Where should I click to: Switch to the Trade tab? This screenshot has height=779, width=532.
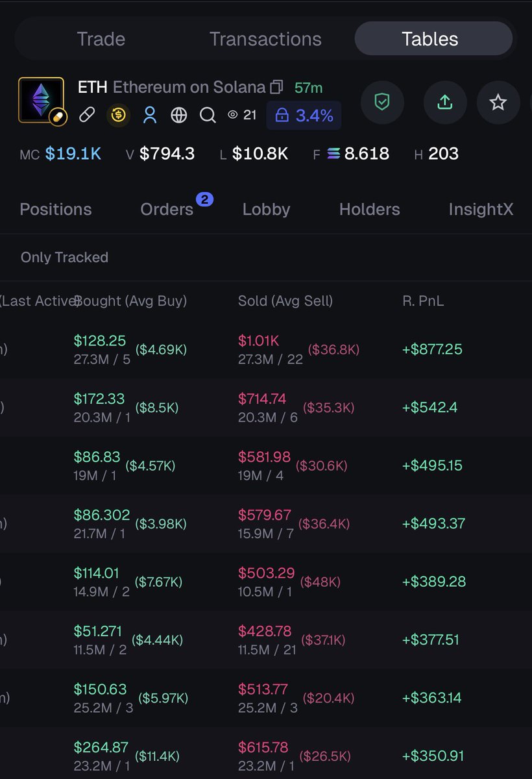(101, 39)
